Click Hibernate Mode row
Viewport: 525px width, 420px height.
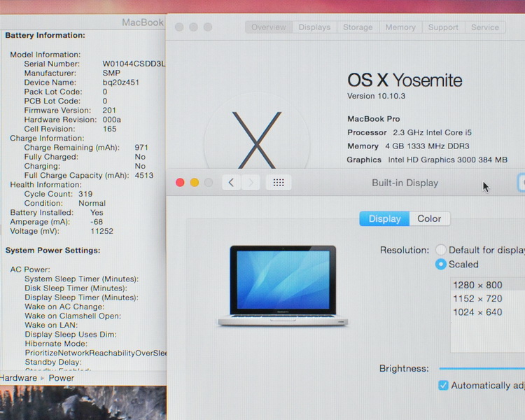pyautogui.click(x=56, y=344)
